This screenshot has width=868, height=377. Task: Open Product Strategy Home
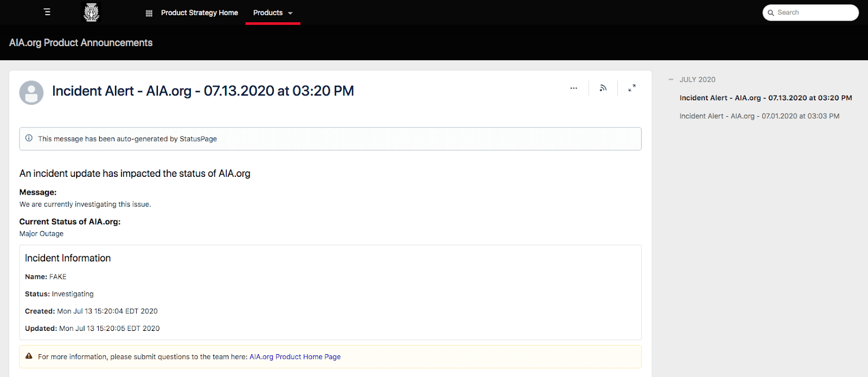[x=199, y=12]
